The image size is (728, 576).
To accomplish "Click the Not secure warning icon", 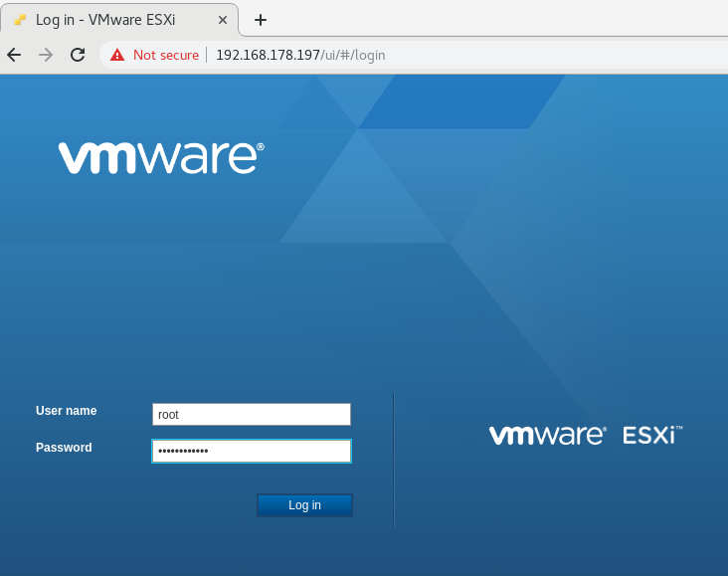I will tap(117, 55).
